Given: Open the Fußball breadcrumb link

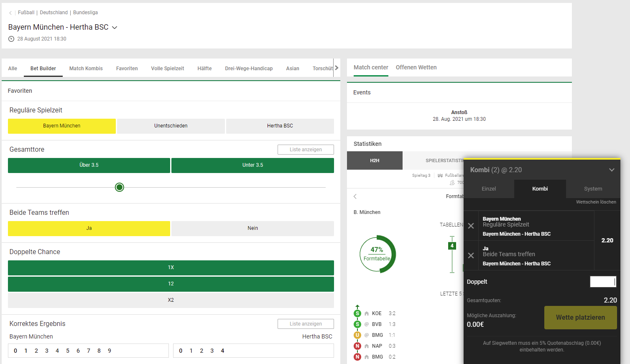Looking at the screenshot, I should pos(26,13).
